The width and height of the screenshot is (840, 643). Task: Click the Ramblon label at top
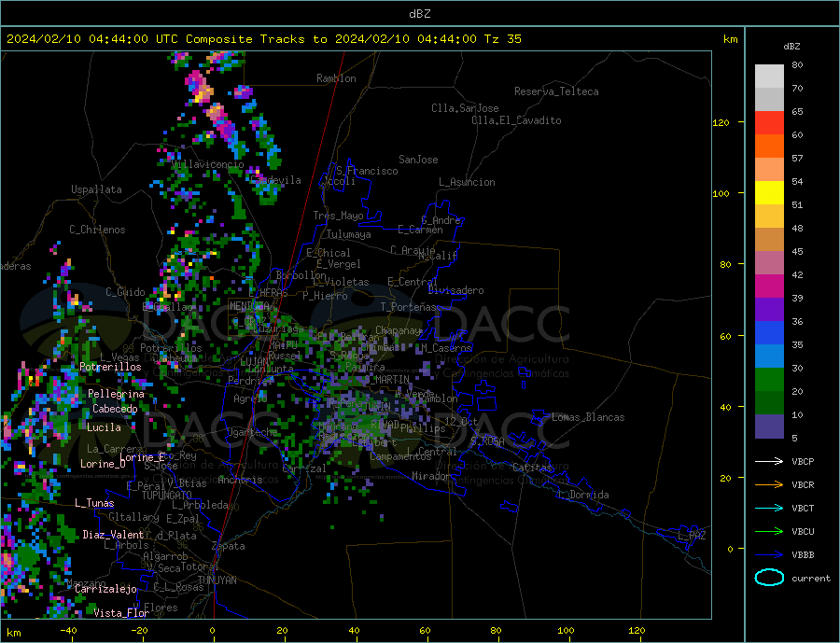pos(336,78)
